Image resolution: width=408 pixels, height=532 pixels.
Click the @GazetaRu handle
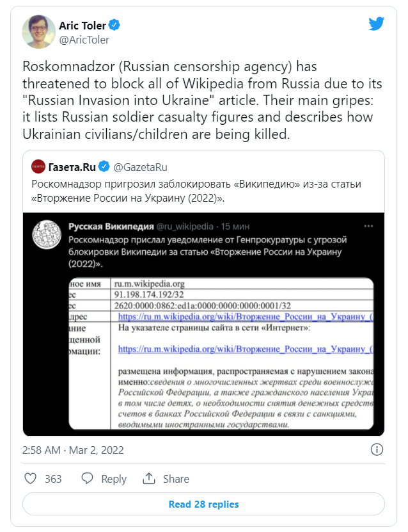(x=140, y=167)
